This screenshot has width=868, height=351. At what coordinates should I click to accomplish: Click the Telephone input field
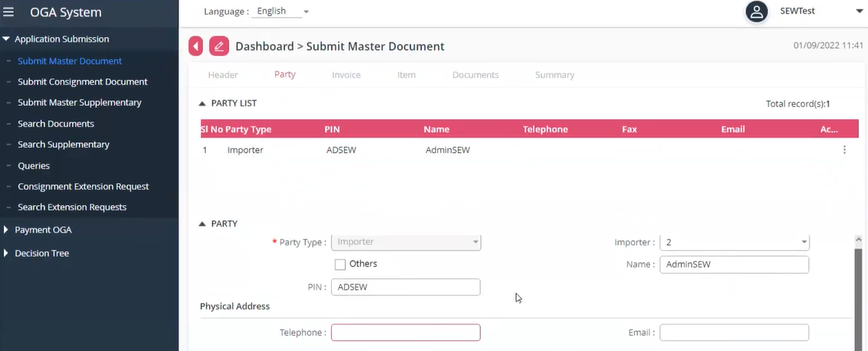pos(406,333)
